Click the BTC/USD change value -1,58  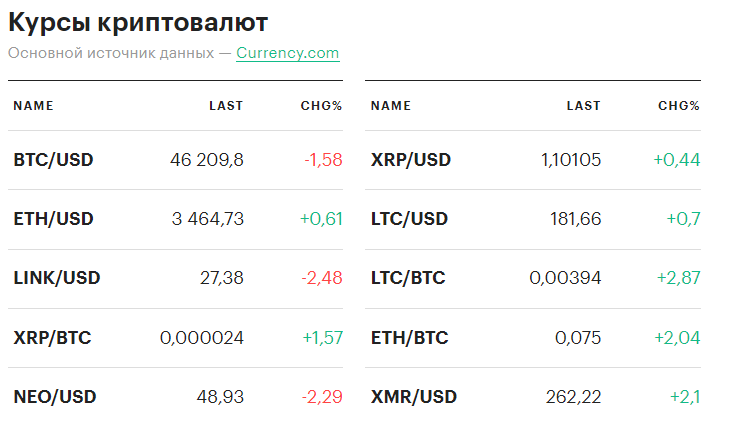tap(322, 160)
